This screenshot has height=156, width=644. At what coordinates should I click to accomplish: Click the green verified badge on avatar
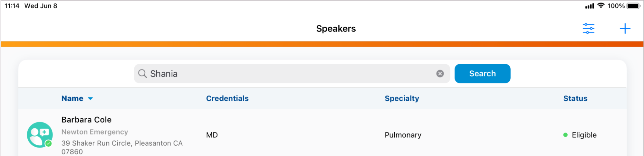coord(49,143)
